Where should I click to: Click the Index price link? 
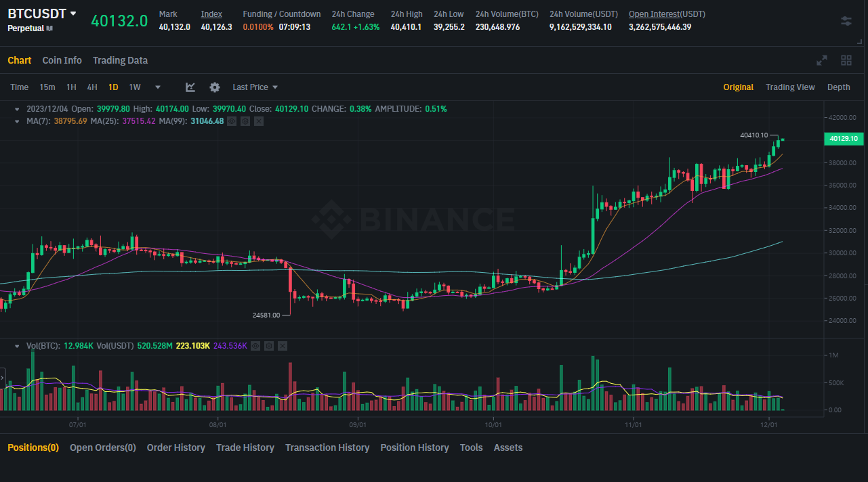tap(211, 14)
